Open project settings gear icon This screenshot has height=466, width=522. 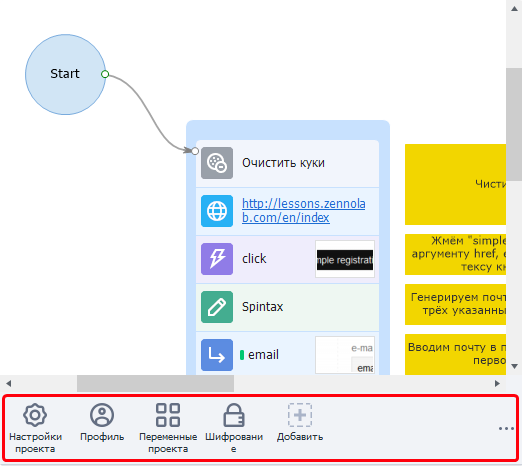coord(35,415)
